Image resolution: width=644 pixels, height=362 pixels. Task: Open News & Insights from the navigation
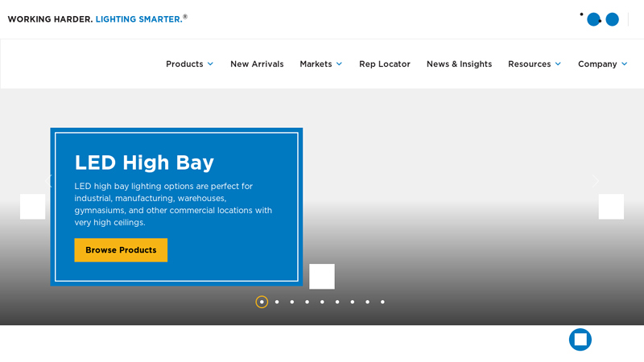point(459,64)
